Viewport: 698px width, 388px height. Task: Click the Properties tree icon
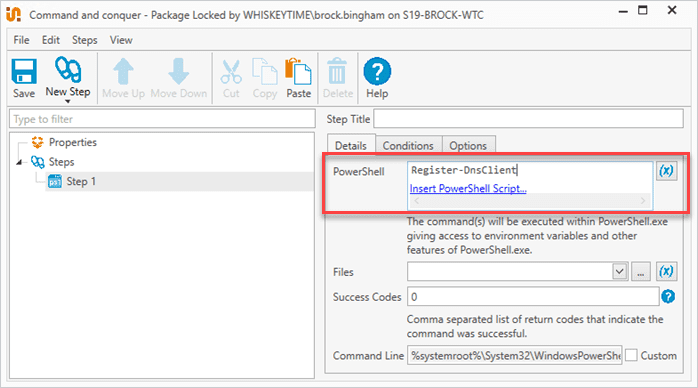point(37,142)
